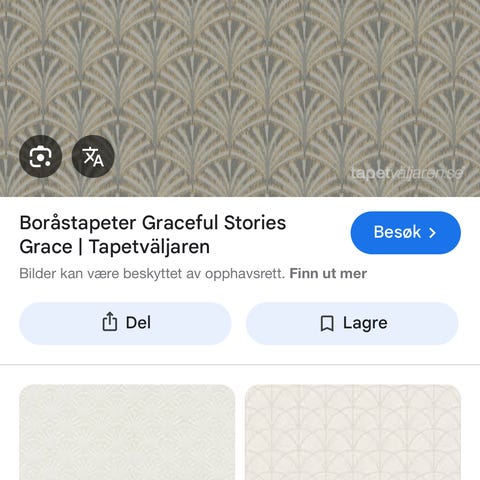Click the word 'opphavsrett' in the notice
Screen dimensions: 480x480
click(x=245, y=274)
